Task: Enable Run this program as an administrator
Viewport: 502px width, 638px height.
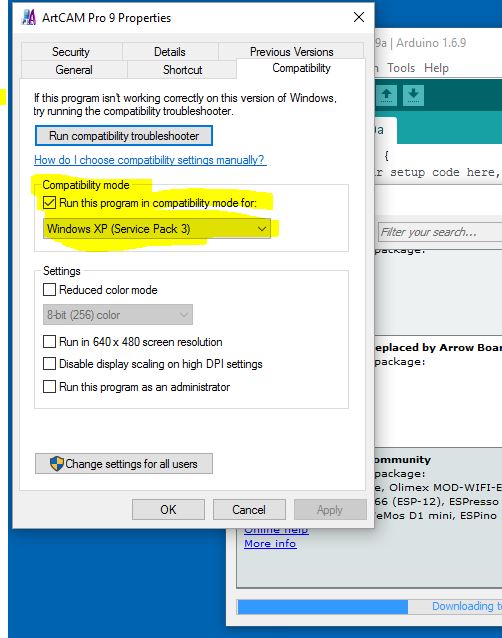Action: 49,386
